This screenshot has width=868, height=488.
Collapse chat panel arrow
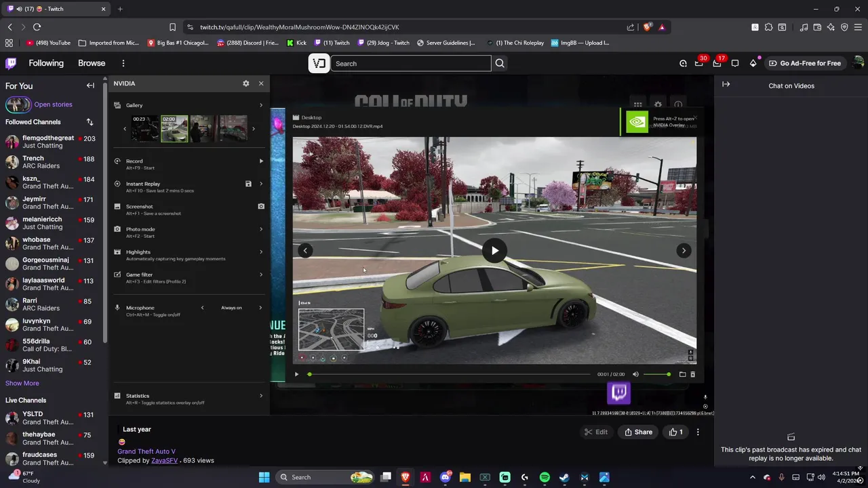(x=726, y=84)
